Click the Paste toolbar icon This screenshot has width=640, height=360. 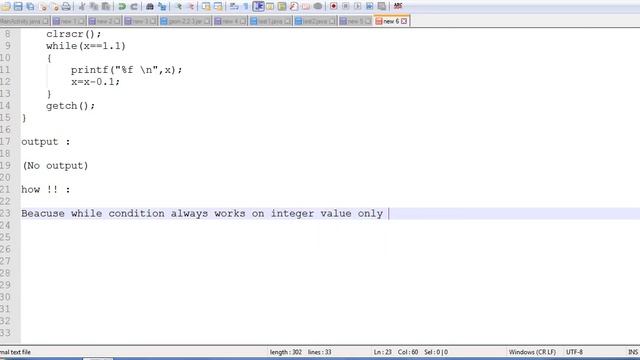[x=106, y=7]
